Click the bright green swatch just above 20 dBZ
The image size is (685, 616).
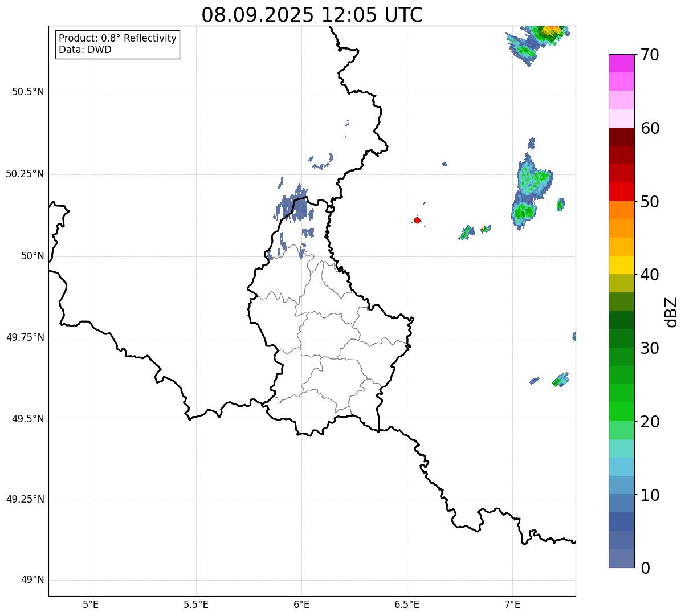pos(621,411)
